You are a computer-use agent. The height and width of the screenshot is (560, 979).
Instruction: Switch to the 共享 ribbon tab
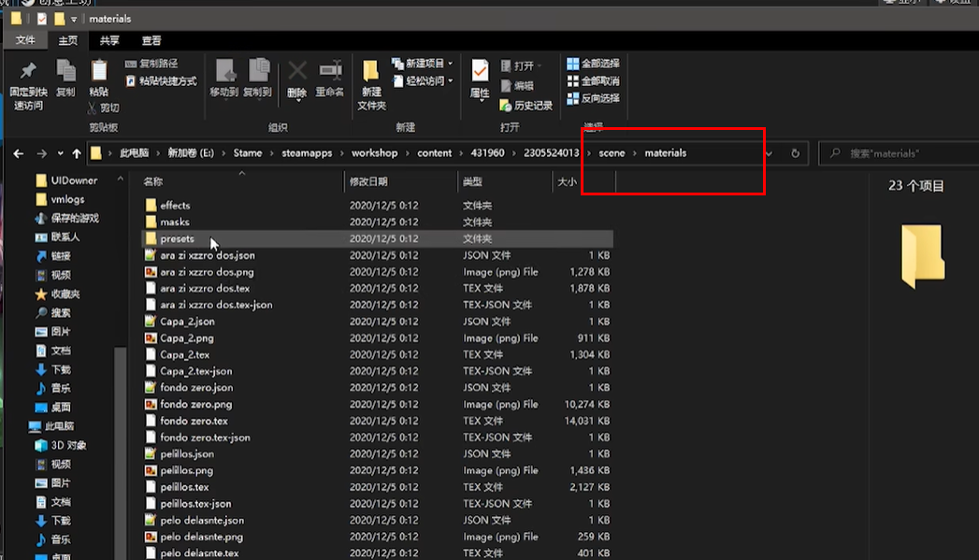tap(109, 41)
